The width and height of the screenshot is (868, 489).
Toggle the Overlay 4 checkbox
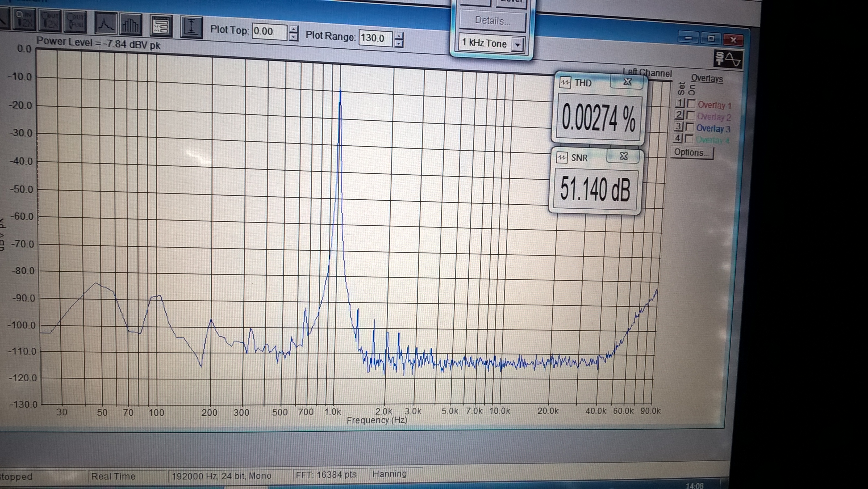click(x=689, y=138)
